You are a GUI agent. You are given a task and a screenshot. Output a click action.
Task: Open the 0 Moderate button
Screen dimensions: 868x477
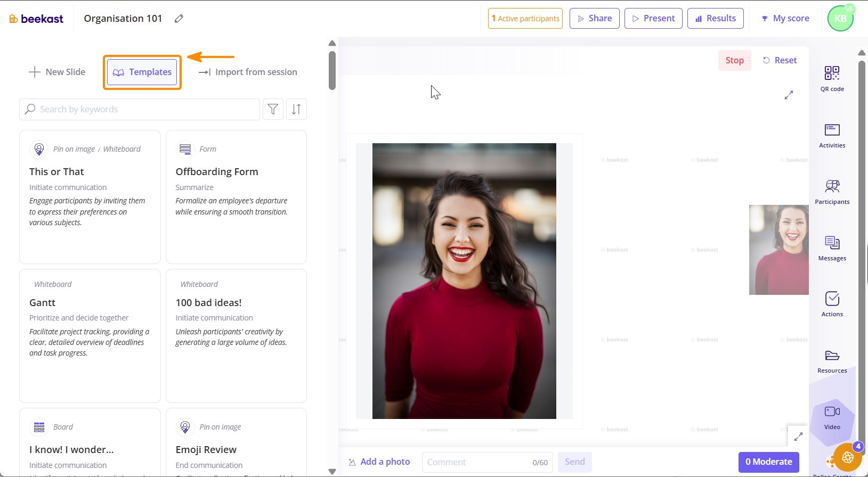pyautogui.click(x=768, y=462)
